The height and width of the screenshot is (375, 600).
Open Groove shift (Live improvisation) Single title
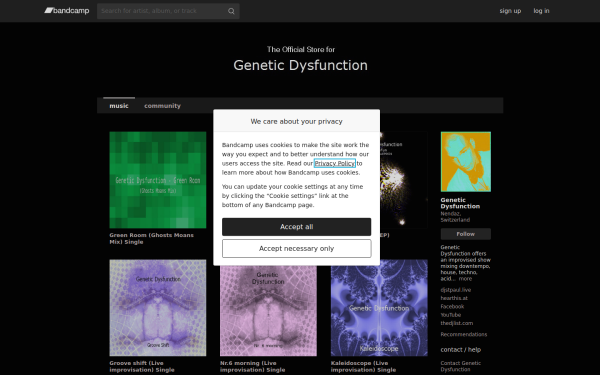[x=142, y=366]
